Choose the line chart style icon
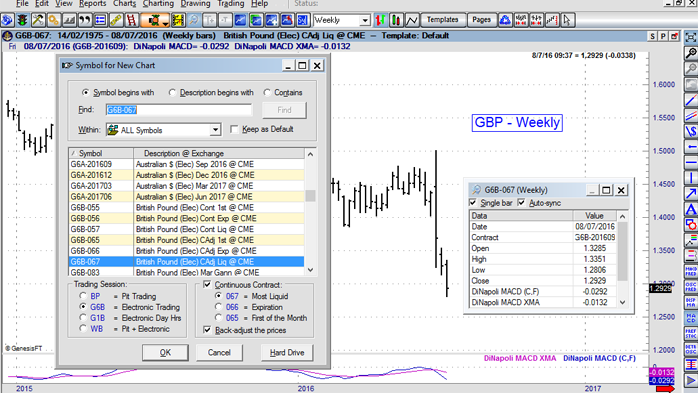698x393 pixels. pos(412,20)
